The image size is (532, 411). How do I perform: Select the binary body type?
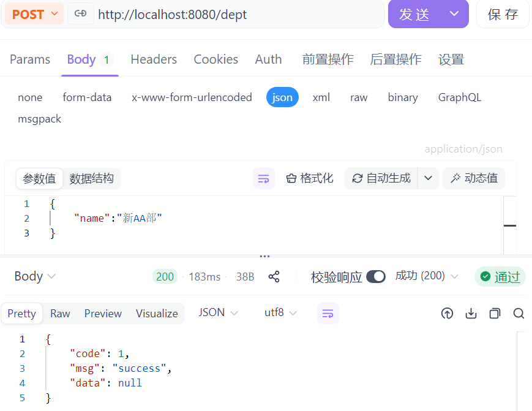click(403, 97)
